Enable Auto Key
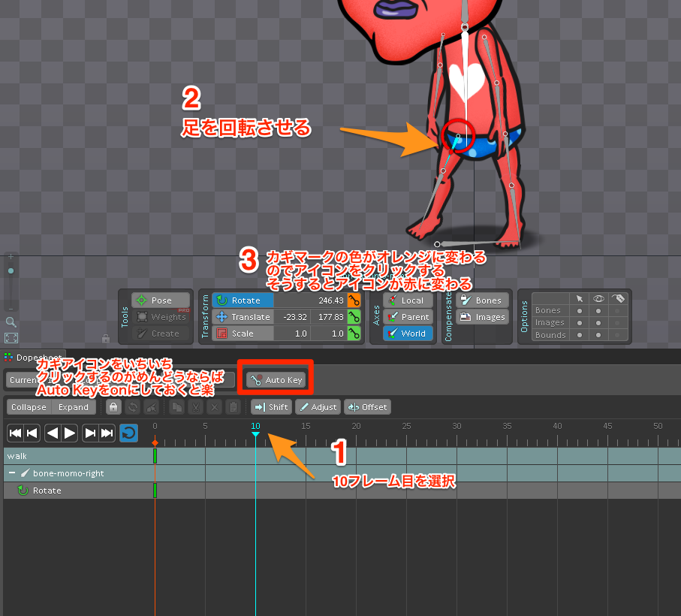Screen dimensions: 681x616 276,379
